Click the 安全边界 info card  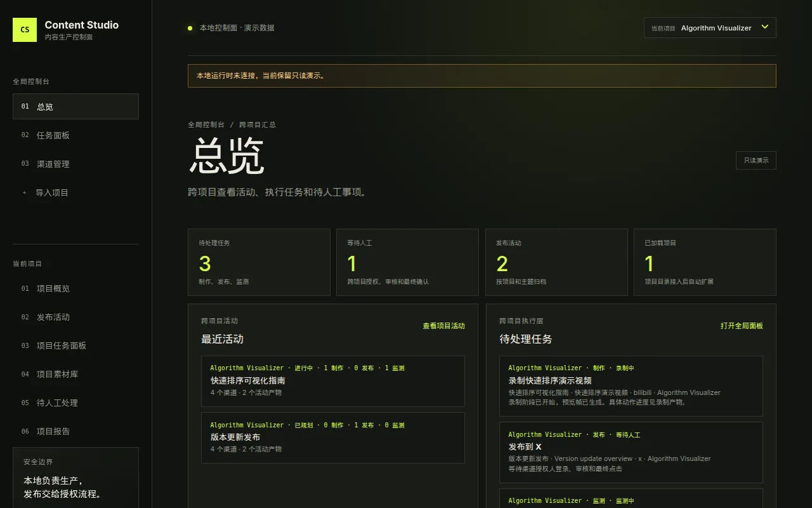click(75, 478)
